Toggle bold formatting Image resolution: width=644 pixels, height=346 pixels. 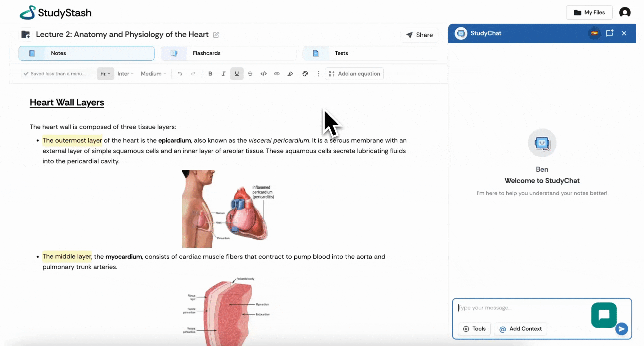pos(210,74)
